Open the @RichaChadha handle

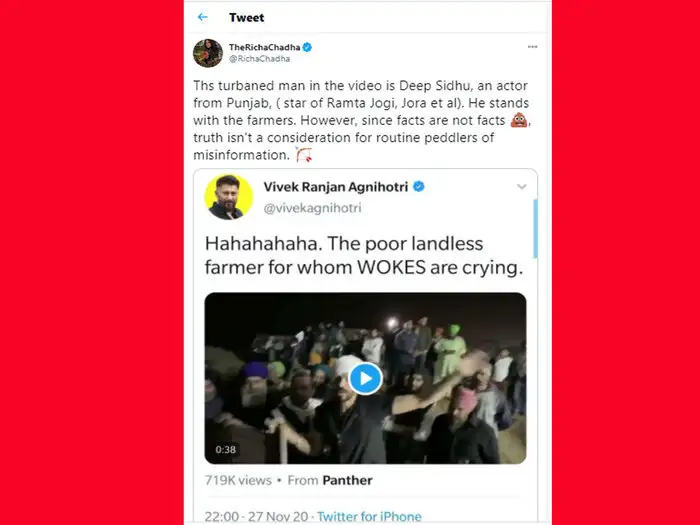257,59
